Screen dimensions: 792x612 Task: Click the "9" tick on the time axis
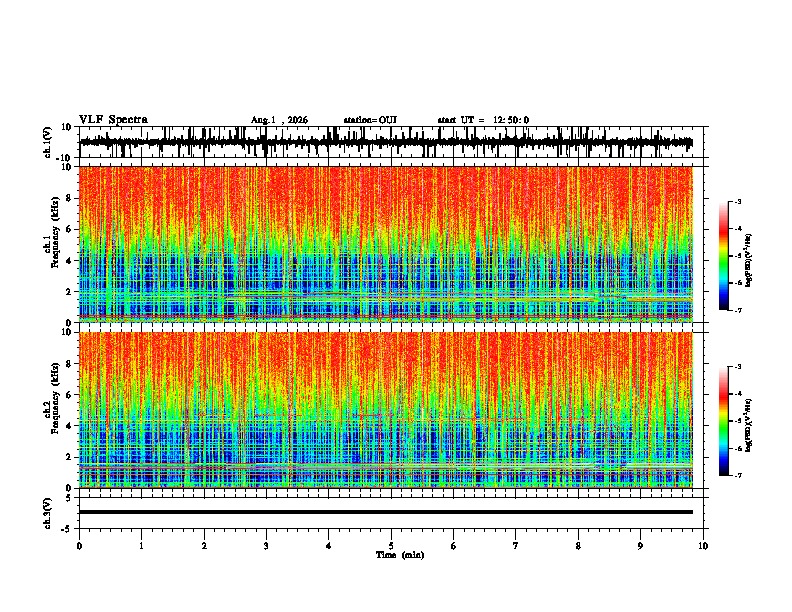[640, 546]
